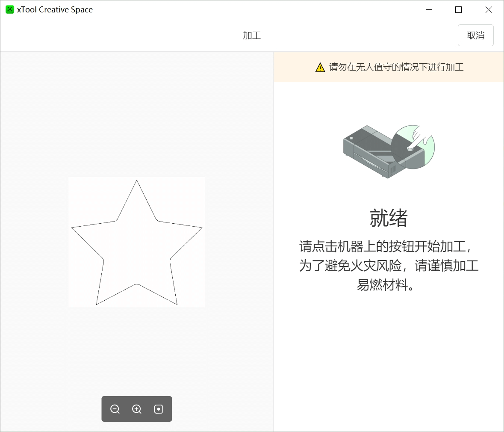Image resolution: width=504 pixels, height=432 pixels.
Task: Click the 就绪 status heading
Action: [389, 218]
